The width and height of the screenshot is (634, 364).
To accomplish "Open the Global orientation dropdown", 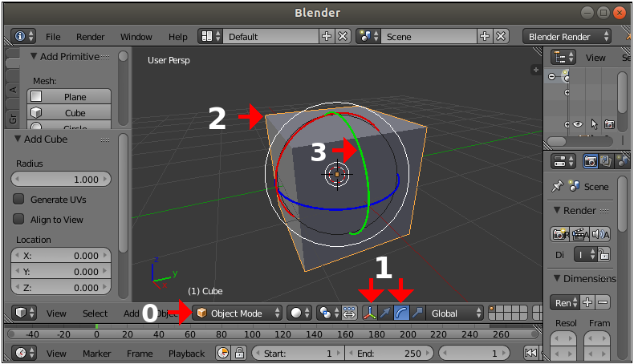I will point(454,313).
